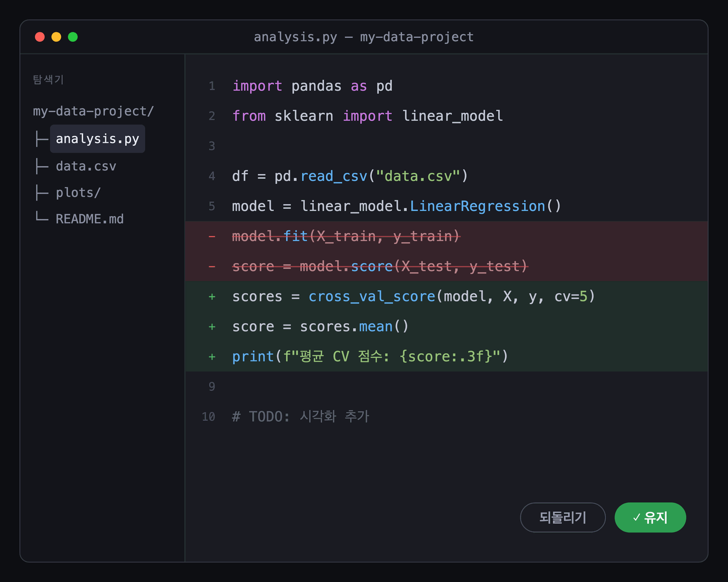The width and height of the screenshot is (728, 582).
Task: Expand the plots/ folder
Action: point(78,193)
